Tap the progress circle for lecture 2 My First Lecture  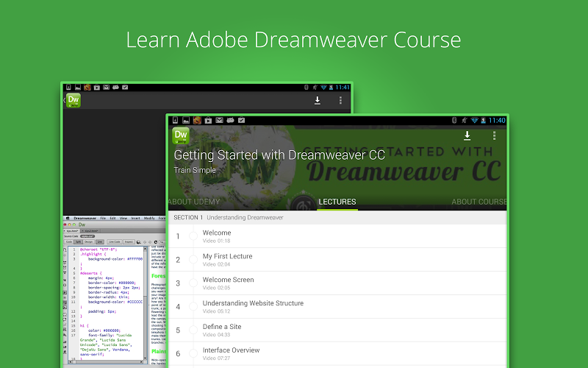pos(193,260)
